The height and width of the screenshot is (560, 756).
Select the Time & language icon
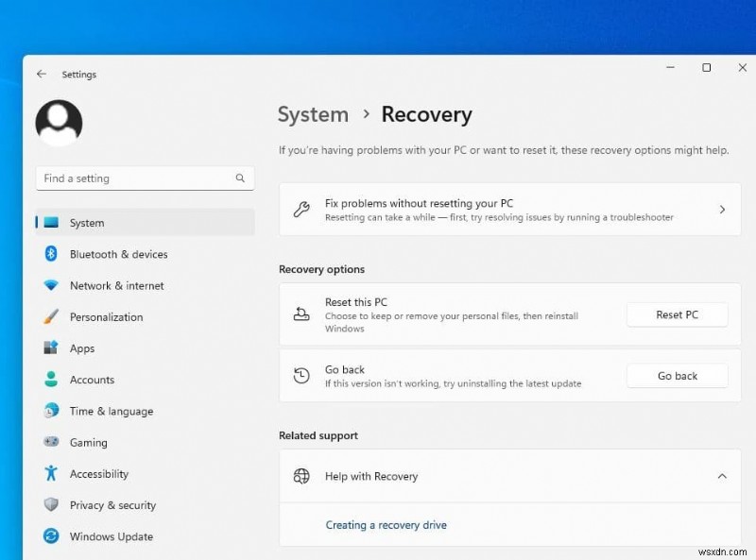coord(52,411)
